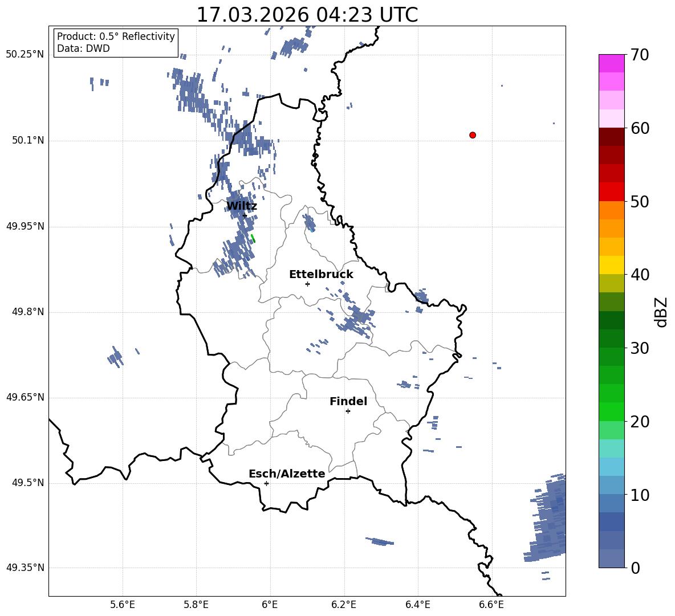Image resolution: width=675 pixels, height=616 pixels.
Task: Click the Ettelbruck cross marker
Action: (307, 284)
